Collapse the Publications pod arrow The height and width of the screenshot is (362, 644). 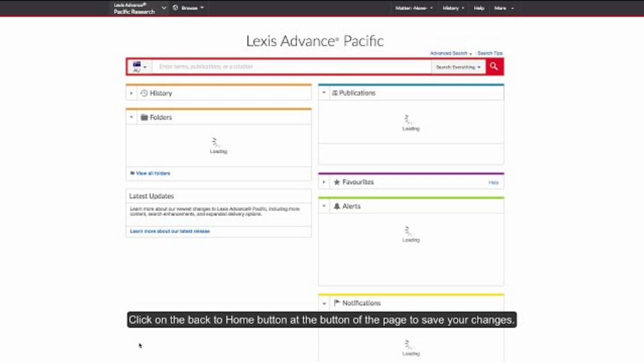323,93
